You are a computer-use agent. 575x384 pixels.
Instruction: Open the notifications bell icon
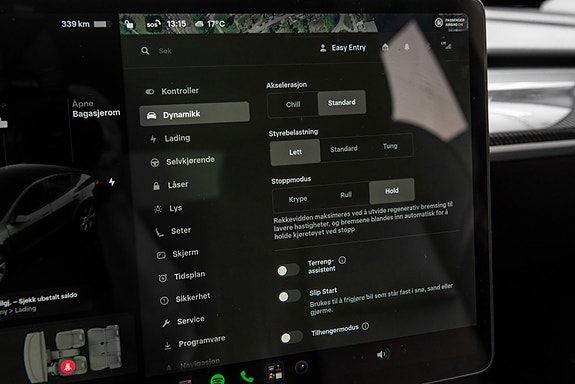click(407, 47)
